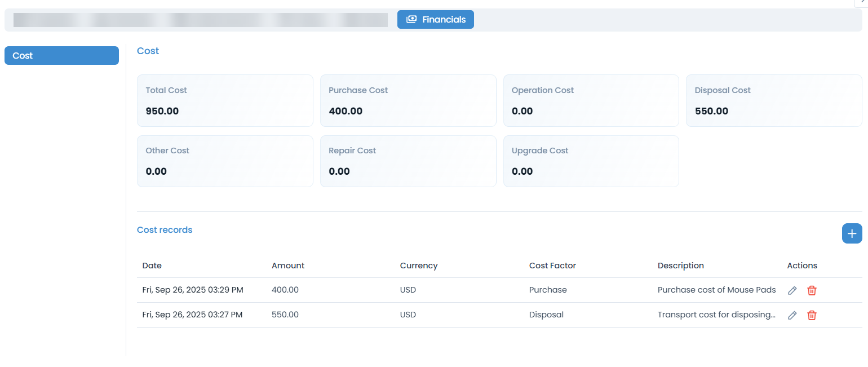Click the Purchase Cost card

click(408, 100)
